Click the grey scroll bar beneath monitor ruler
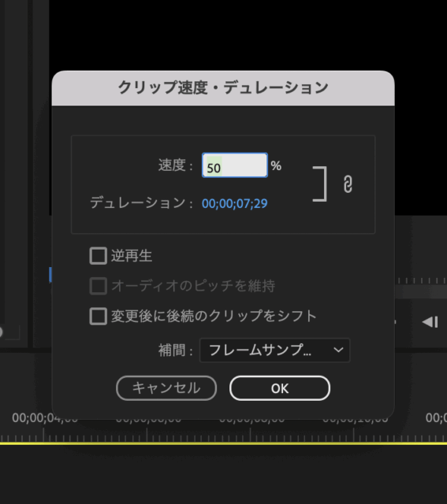 point(421,292)
